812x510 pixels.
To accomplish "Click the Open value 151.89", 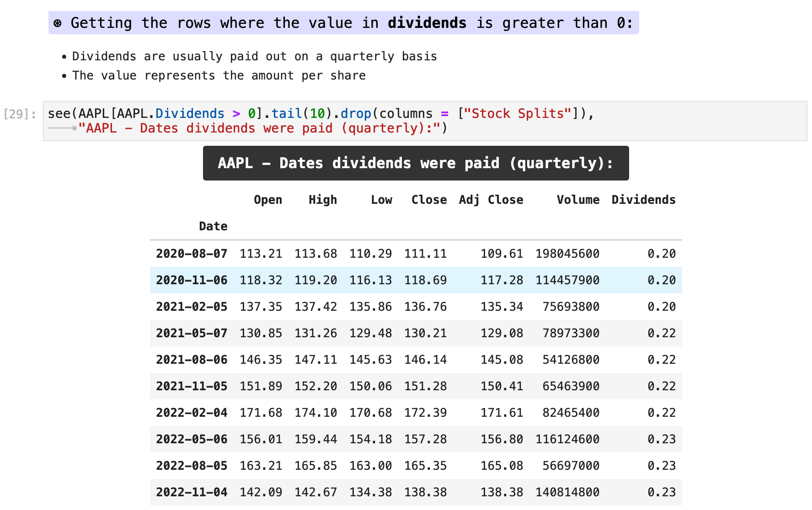I will (x=261, y=386).
